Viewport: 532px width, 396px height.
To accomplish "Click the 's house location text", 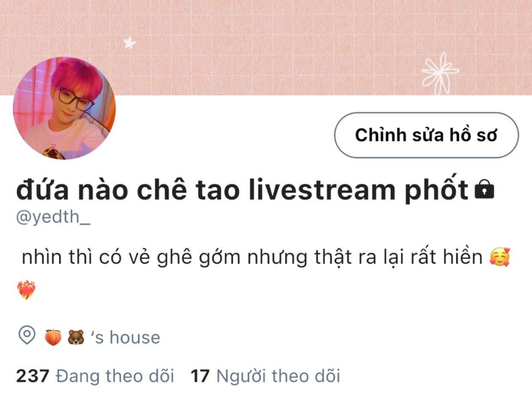I will 126,337.
